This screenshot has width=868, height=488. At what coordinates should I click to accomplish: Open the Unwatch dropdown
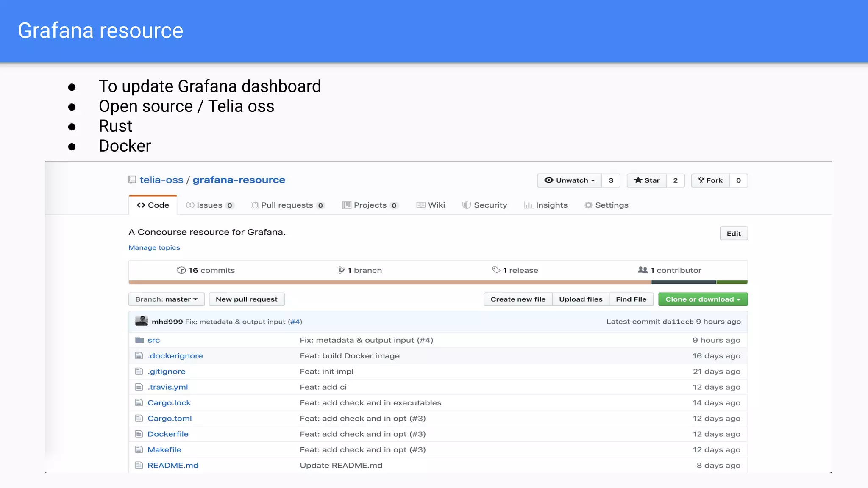click(x=569, y=180)
